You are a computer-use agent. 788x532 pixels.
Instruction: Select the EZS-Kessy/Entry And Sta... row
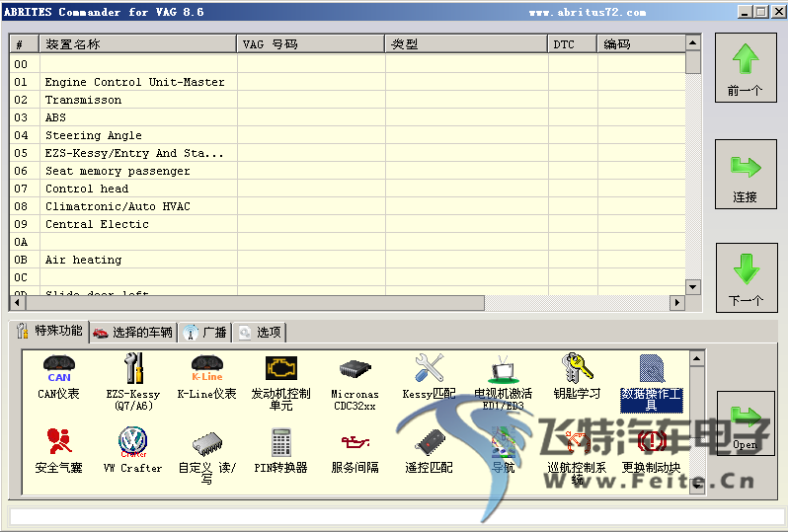(x=348, y=153)
